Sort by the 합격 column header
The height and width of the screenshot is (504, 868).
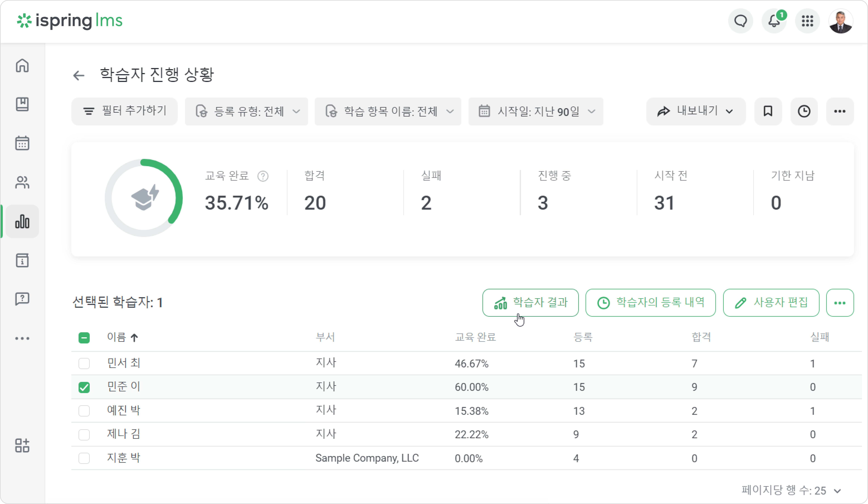(x=701, y=337)
